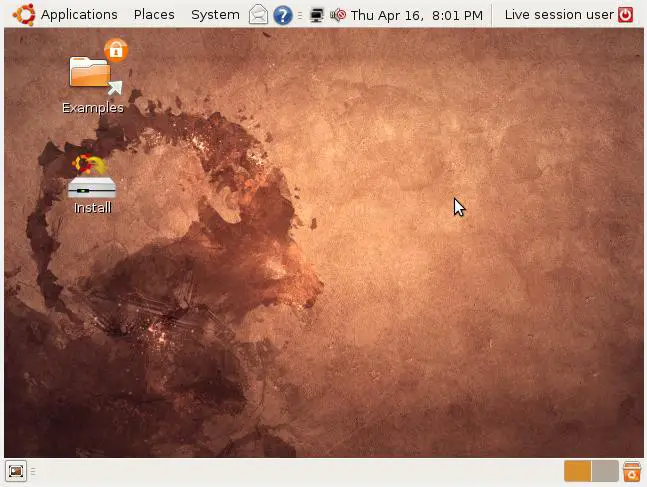Click the Show Desktop button
The height and width of the screenshot is (487, 647).
tap(16, 471)
